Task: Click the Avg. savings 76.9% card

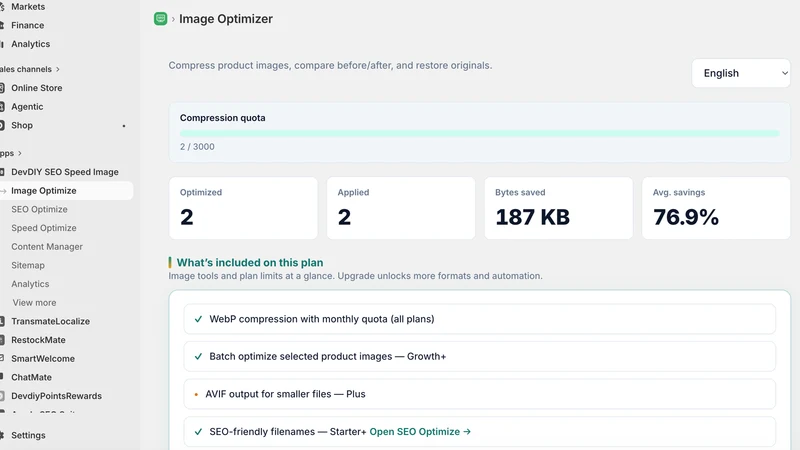Action: (x=716, y=208)
